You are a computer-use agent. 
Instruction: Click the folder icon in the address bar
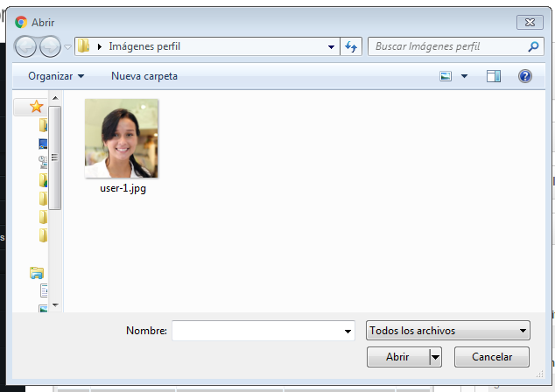pos(84,46)
